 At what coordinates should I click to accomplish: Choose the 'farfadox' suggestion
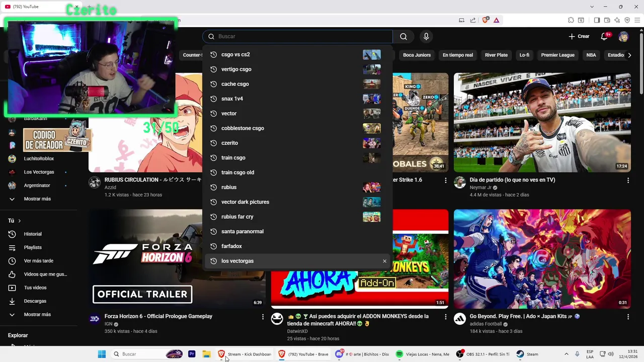click(297, 246)
